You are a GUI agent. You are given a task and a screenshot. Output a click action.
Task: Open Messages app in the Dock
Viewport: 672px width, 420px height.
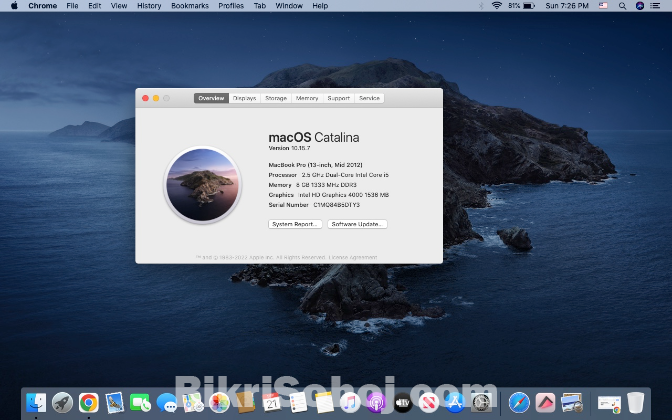167,403
